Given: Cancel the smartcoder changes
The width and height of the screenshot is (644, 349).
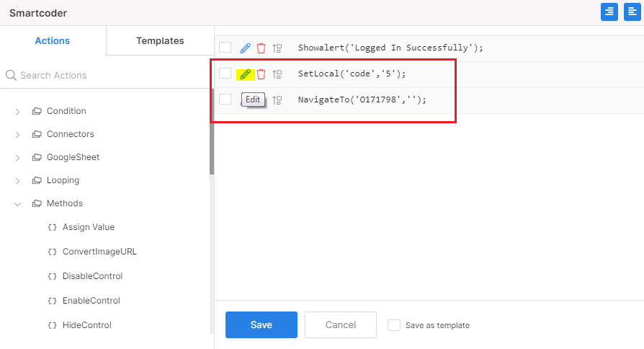Looking at the screenshot, I should tap(341, 324).
